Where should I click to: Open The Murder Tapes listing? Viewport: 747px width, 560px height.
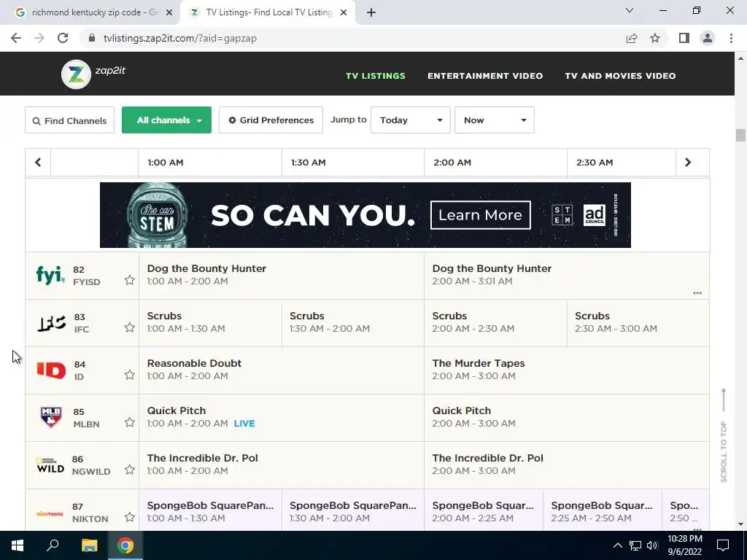tap(566, 370)
